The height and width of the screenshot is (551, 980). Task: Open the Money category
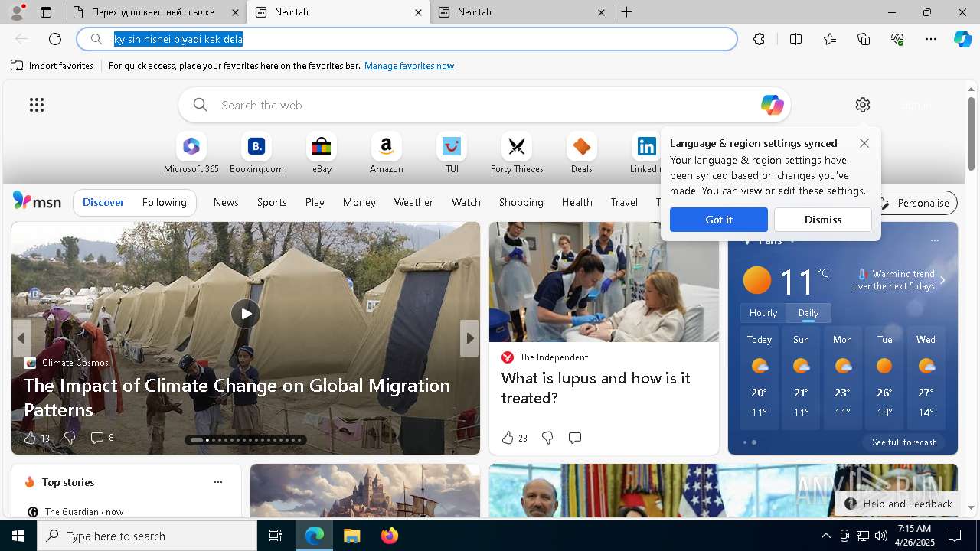[359, 202]
